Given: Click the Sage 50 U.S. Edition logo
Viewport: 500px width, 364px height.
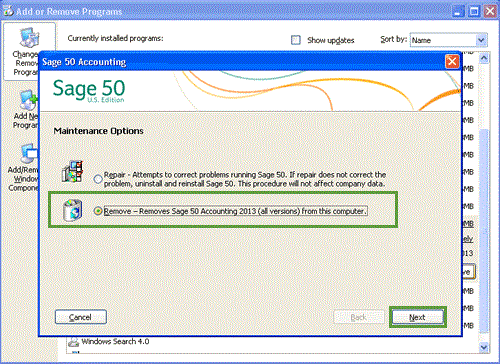Looking at the screenshot, I should pyautogui.click(x=89, y=90).
